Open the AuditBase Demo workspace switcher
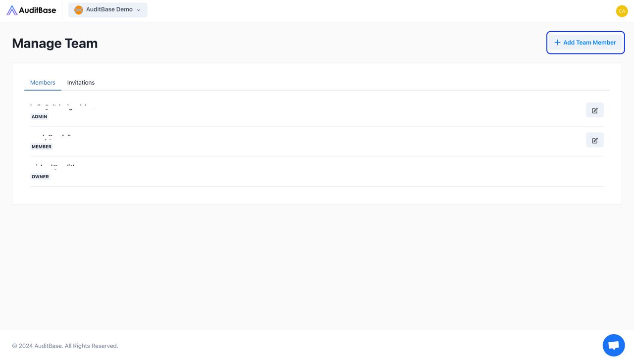The height and width of the screenshot is (364, 634). click(108, 10)
